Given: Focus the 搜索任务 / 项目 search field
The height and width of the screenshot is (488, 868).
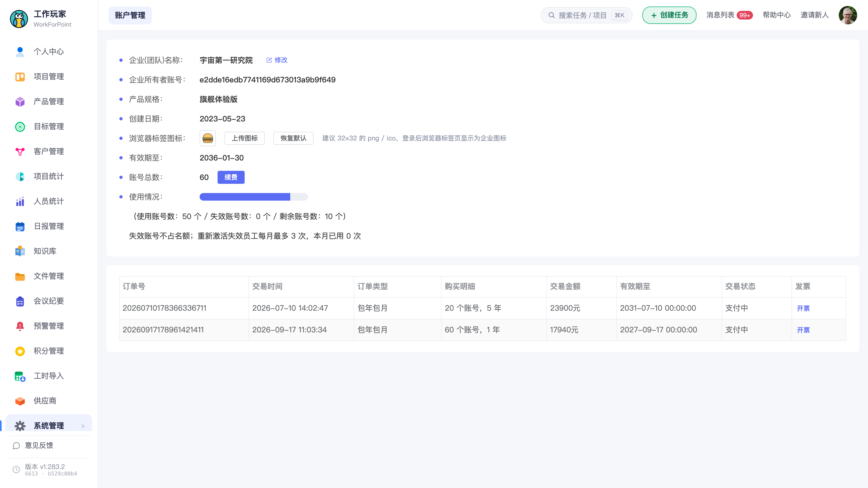Looking at the screenshot, I should coord(587,15).
